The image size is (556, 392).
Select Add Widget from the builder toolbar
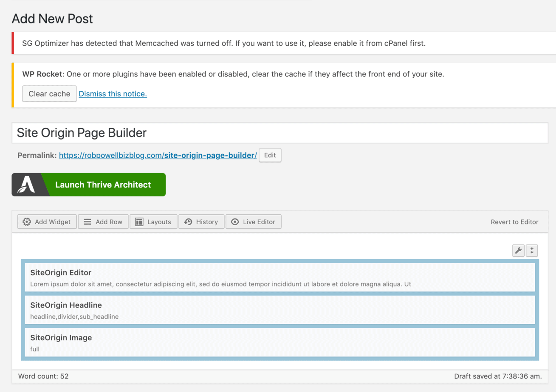[47, 221]
